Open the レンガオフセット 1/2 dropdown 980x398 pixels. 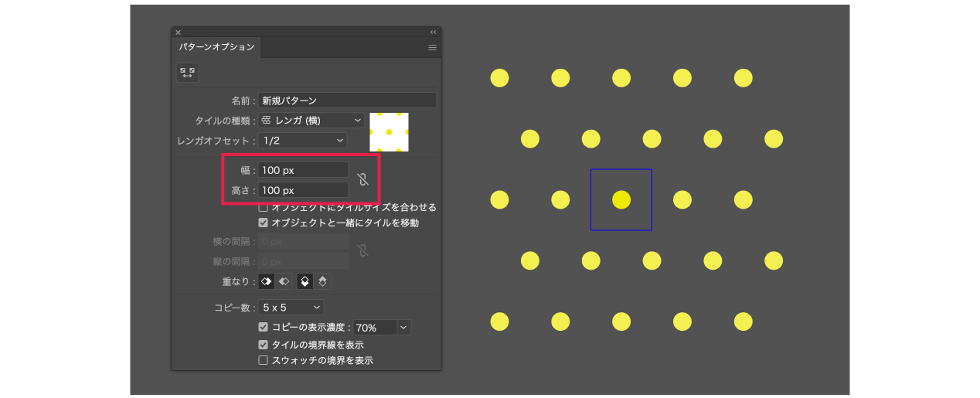click(x=303, y=141)
